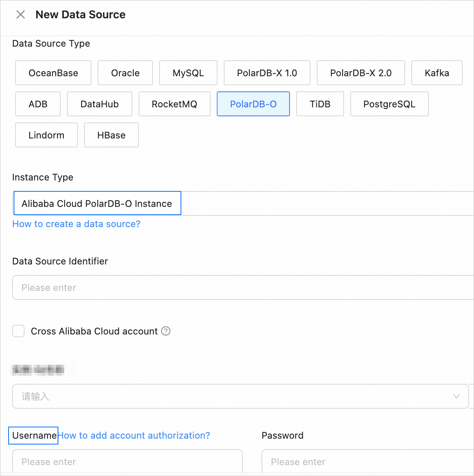This screenshot has width=474, height=476.
Task: Choose MySQL as the data source type
Action: pyautogui.click(x=188, y=73)
